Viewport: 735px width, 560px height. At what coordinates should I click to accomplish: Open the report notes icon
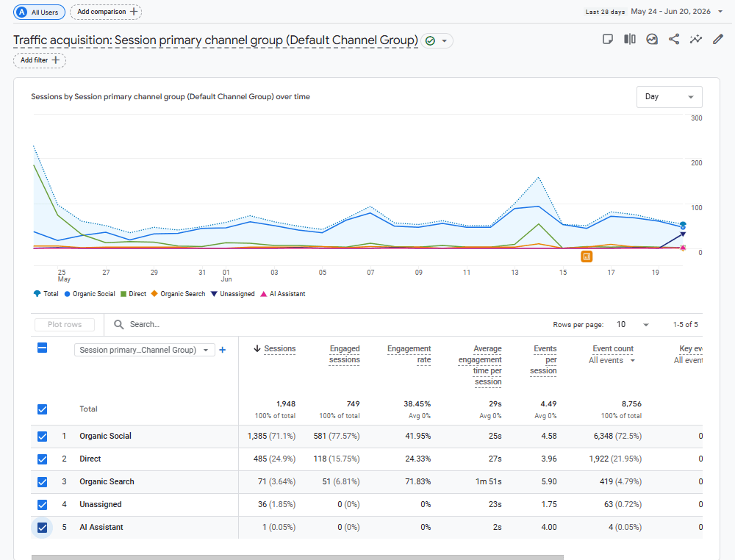(x=608, y=39)
